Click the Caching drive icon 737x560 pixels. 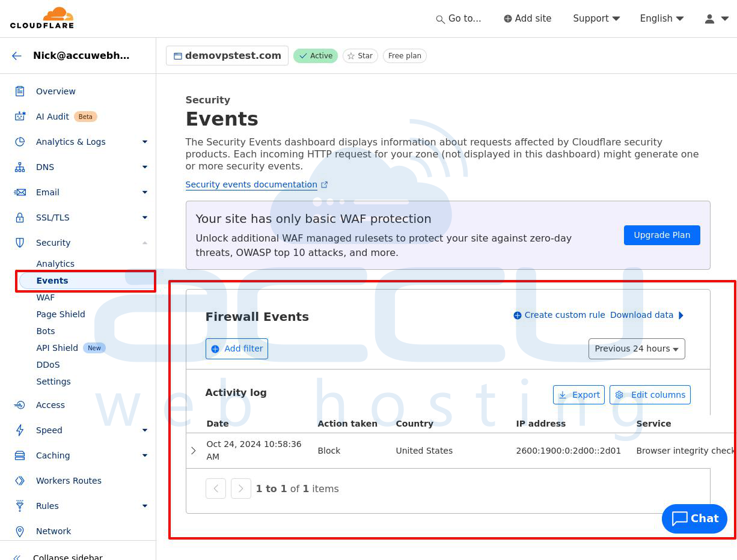pos(20,455)
